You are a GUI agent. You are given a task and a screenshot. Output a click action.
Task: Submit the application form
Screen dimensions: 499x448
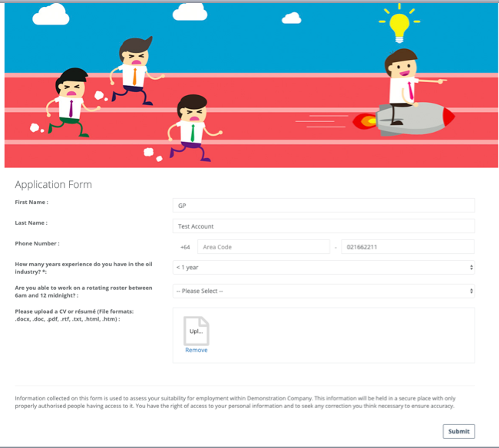click(x=458, y=431)
